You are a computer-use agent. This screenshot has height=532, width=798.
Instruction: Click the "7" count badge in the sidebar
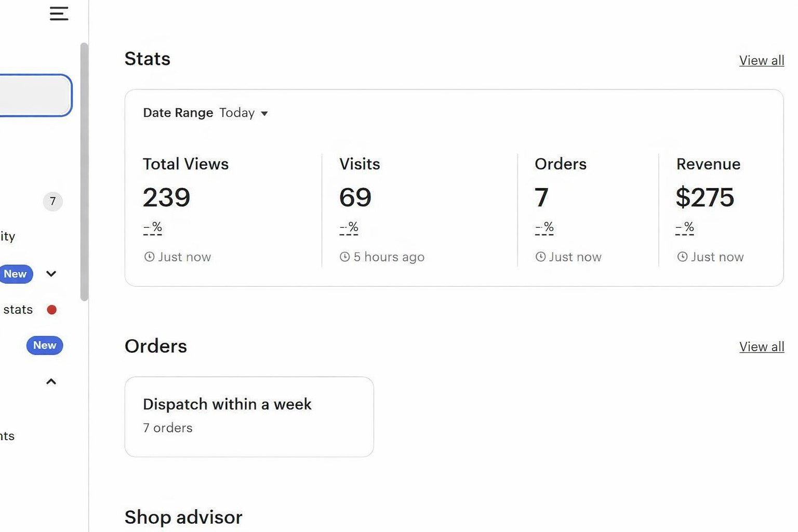[52, 202]
